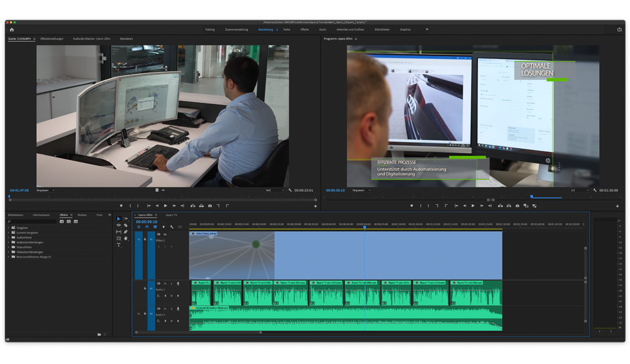This screenshot has width=630, height=364.
Task: Open timeline display settings wrench
Action: point(172,227)
